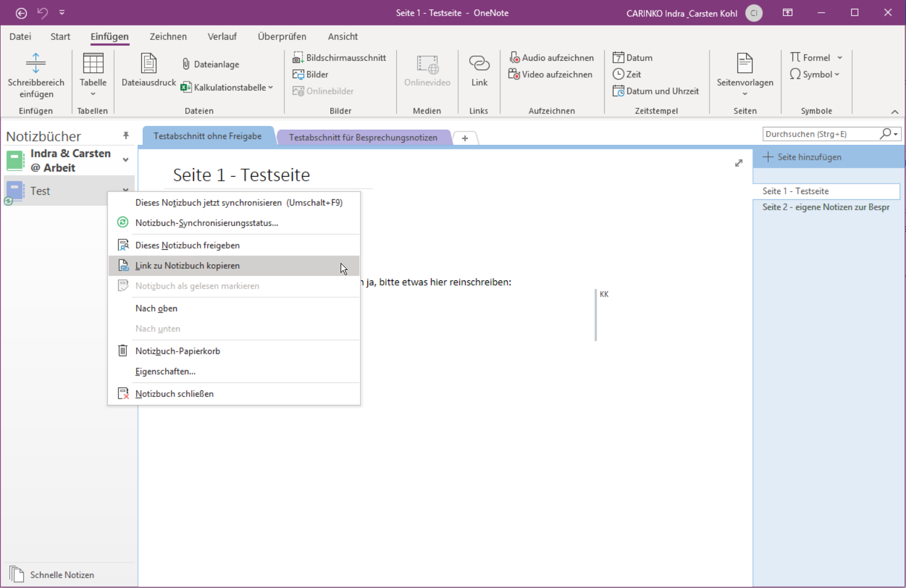
Task: Select Dieses Notizbuch freigeben
Action: pos(234,246)
